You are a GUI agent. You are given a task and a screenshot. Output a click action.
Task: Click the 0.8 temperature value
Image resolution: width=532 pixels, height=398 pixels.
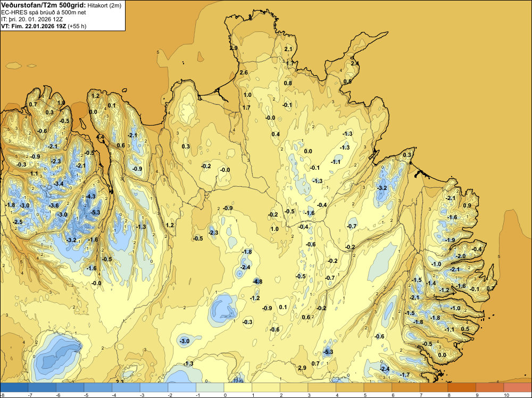coord(288,83)
